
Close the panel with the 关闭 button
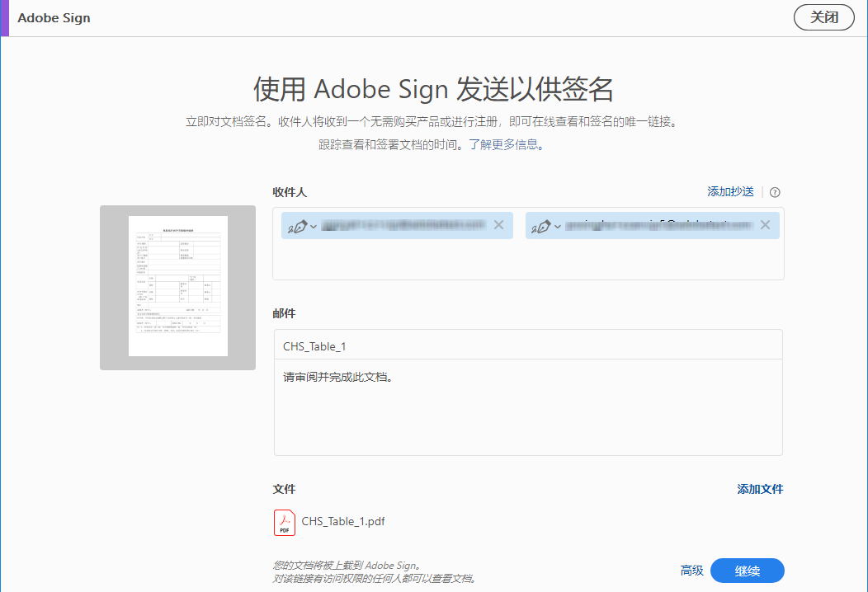[823, 16]
